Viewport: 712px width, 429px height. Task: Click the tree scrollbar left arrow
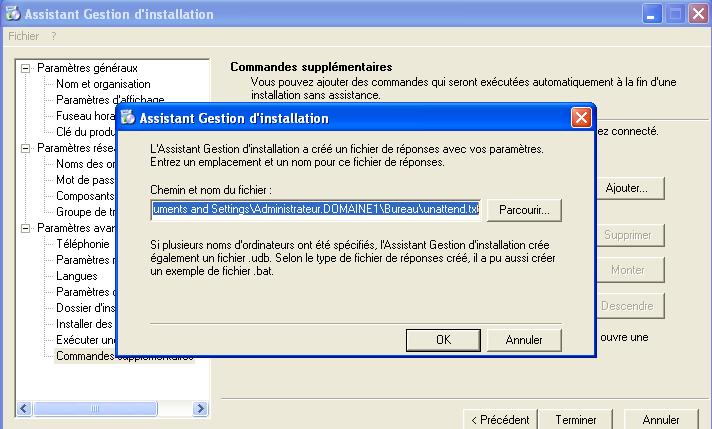[25, 409]
